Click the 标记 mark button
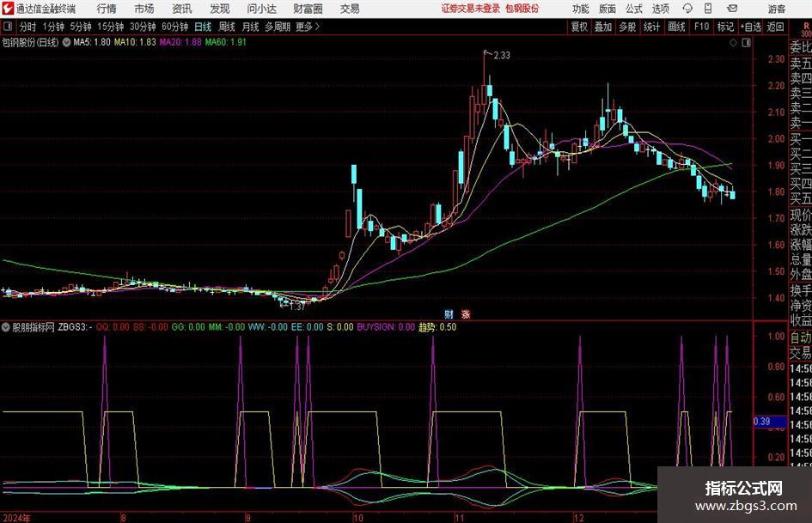The height and width of the screenshot is (523, 812). click(x=725, y=27)
